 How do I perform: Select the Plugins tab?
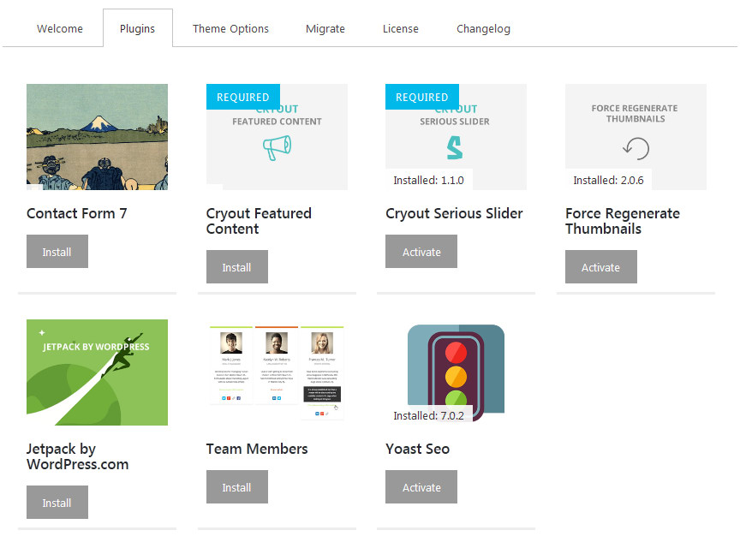click(137, 29)
